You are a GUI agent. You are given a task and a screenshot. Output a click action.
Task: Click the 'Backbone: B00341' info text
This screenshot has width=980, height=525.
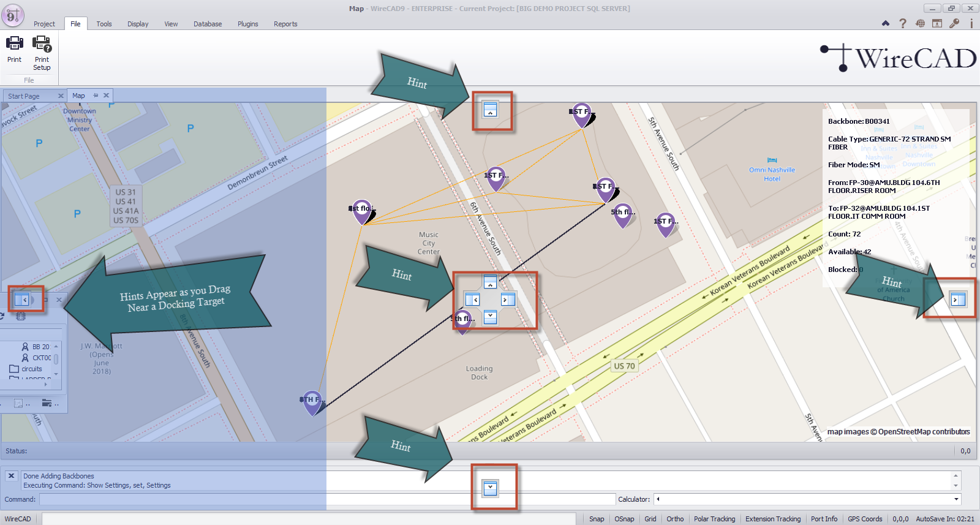(859, 121)
